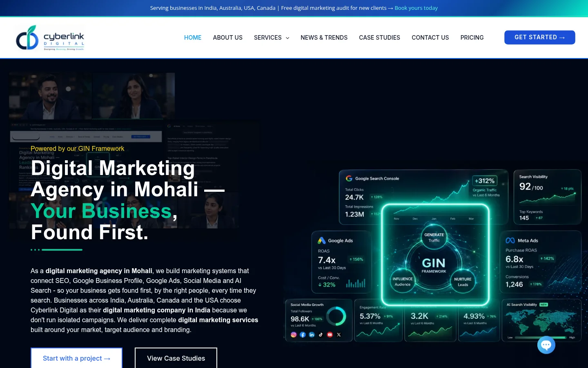Click the Low–High visibility bar

point(540,337)
